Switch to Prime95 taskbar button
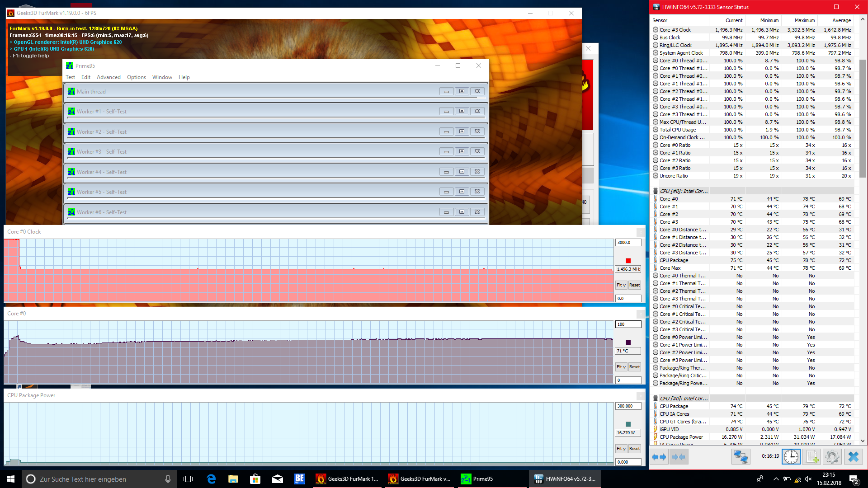The image size is (868, 488). [492, 479]
